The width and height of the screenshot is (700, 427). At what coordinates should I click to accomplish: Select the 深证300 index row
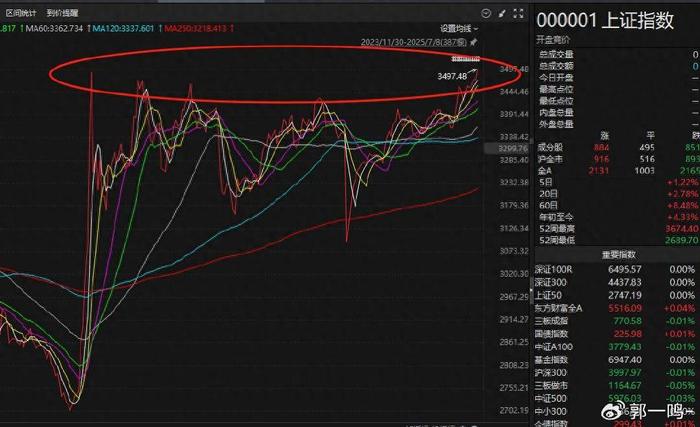tap(616, 282)
